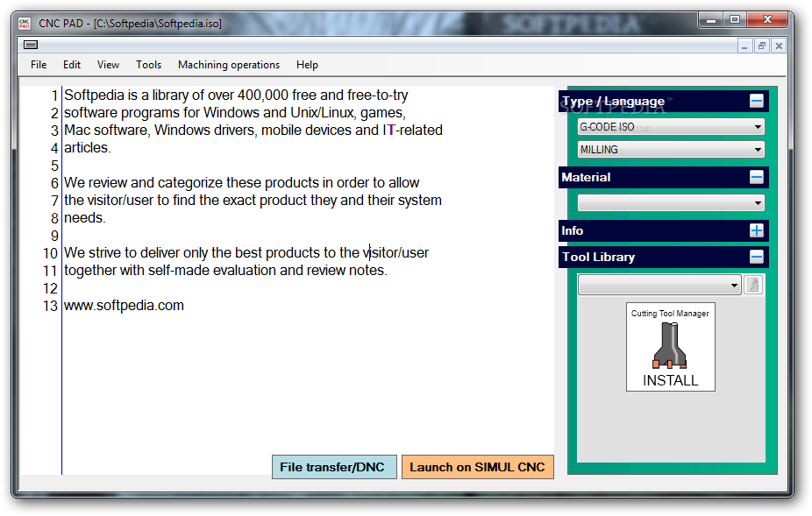812x516 pixels.
Task: Click line 11 'together with self-made evaluation'
Action: pos(225,270)
